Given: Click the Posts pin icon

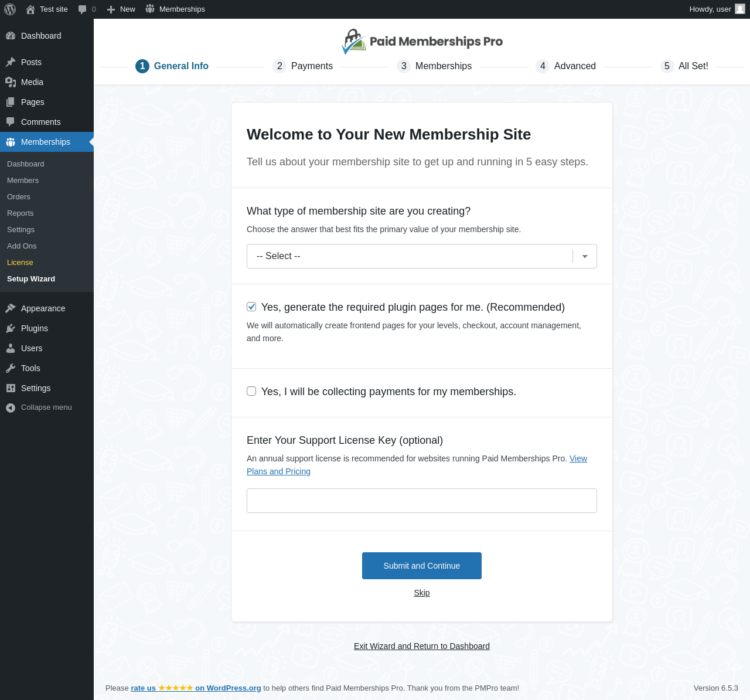Looking at the screenshot, I should (11, 62).
